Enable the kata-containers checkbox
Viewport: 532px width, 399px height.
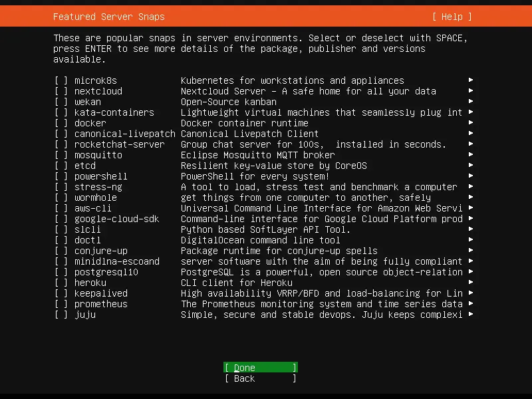point(61,112)
